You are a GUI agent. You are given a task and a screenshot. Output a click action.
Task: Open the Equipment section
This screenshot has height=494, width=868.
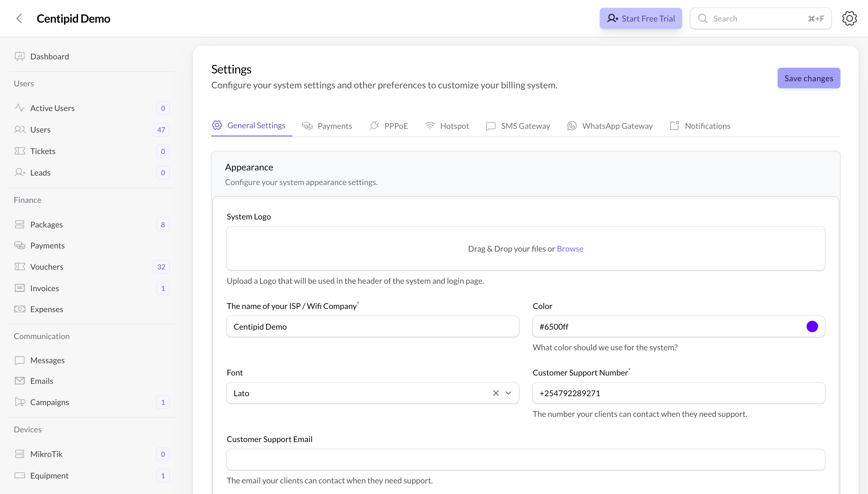pos(50,475)
